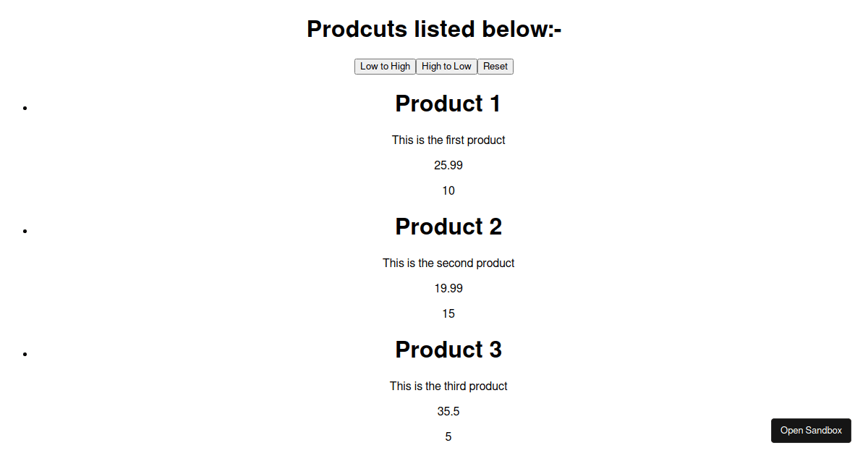
Task: Click the quantity 5 under Product 3
Action: pos(448,436)
